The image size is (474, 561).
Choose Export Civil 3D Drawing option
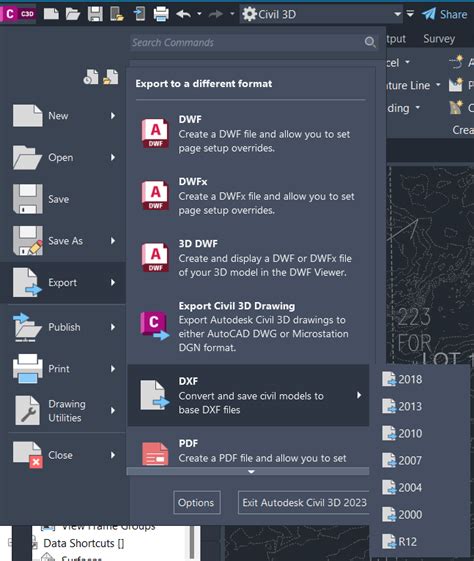coord(249,326)
